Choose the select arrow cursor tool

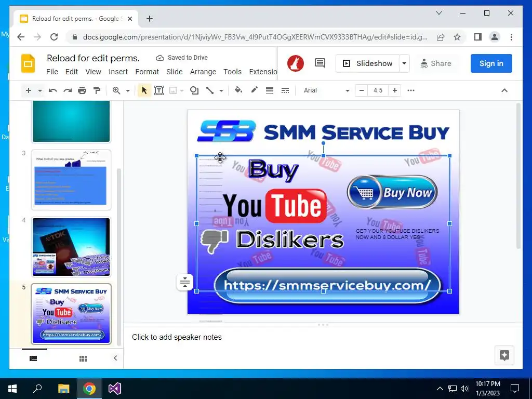tap(144, 90)
